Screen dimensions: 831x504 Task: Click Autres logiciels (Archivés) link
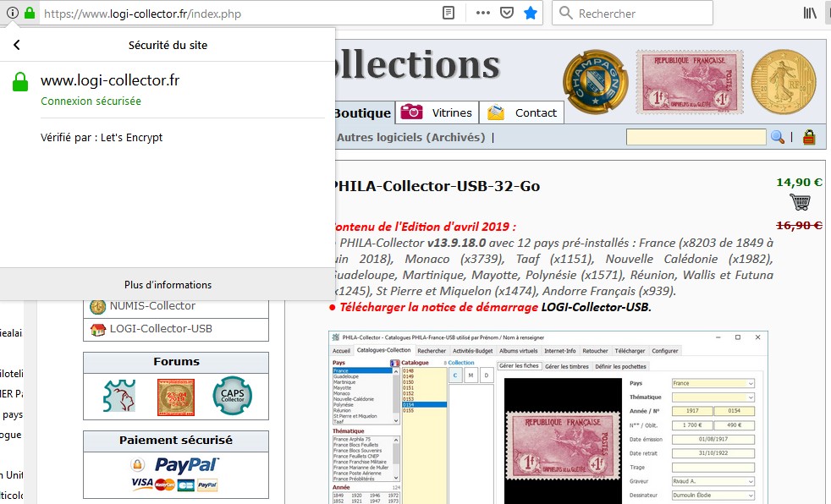(410, 138)
